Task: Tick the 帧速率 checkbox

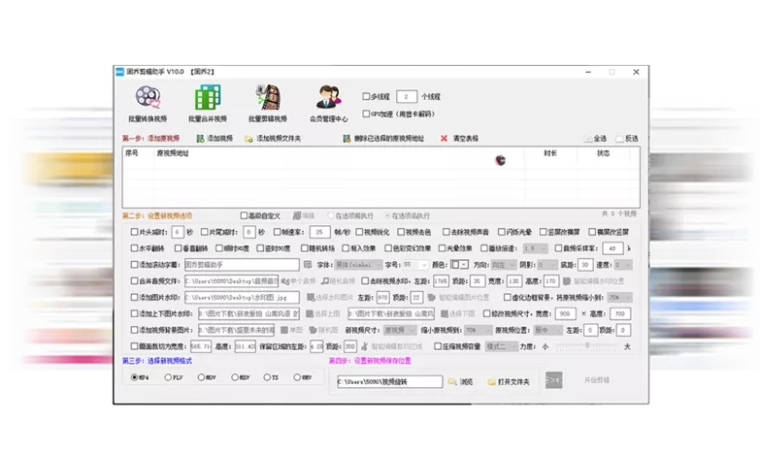Action: (x=277, y=232)
